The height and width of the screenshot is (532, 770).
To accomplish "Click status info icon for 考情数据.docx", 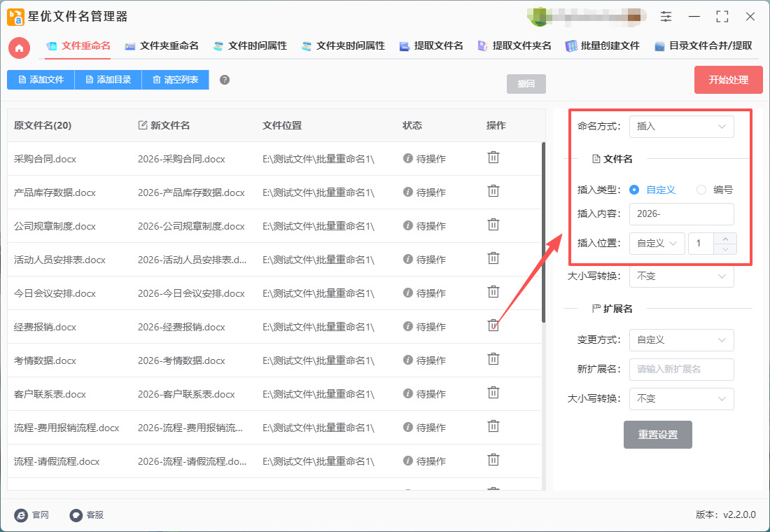I will [x=407, y=360].
